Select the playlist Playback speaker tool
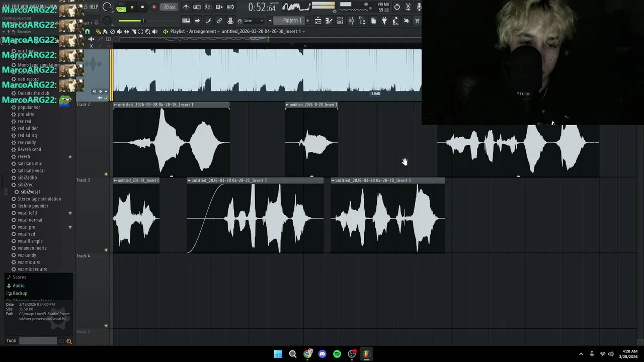 [x=154, y=32]
